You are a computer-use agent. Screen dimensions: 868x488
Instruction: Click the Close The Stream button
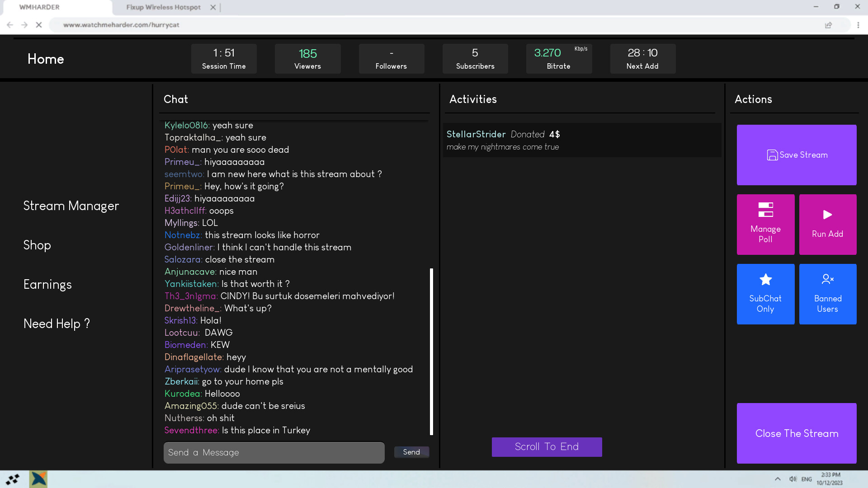797,433
